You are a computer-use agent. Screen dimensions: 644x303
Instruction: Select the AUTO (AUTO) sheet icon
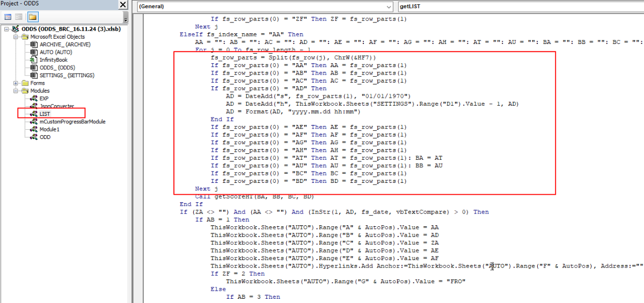34,52
